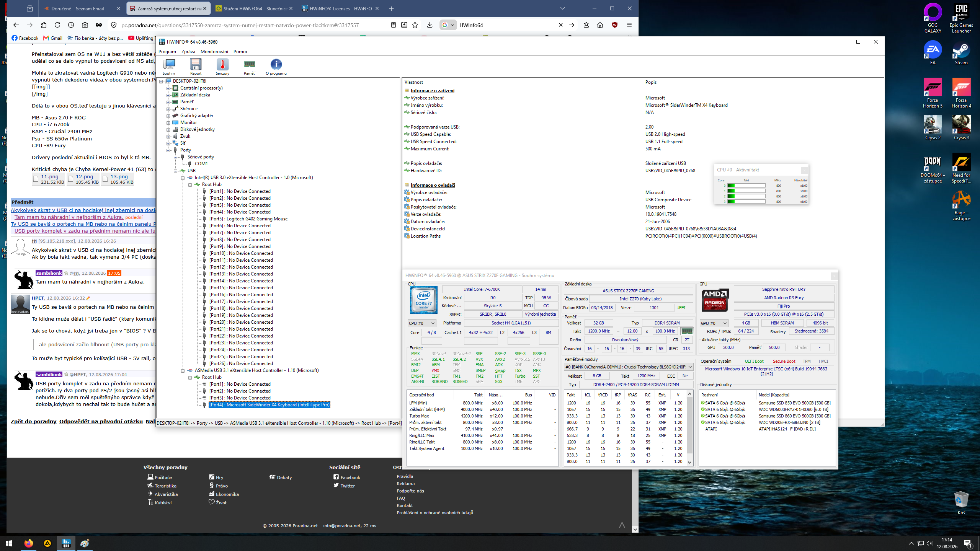The width and height of the screenshot is (980, 551).
Task: Click the Sapphire Nitro R9 FURY field
Action: 784,289
